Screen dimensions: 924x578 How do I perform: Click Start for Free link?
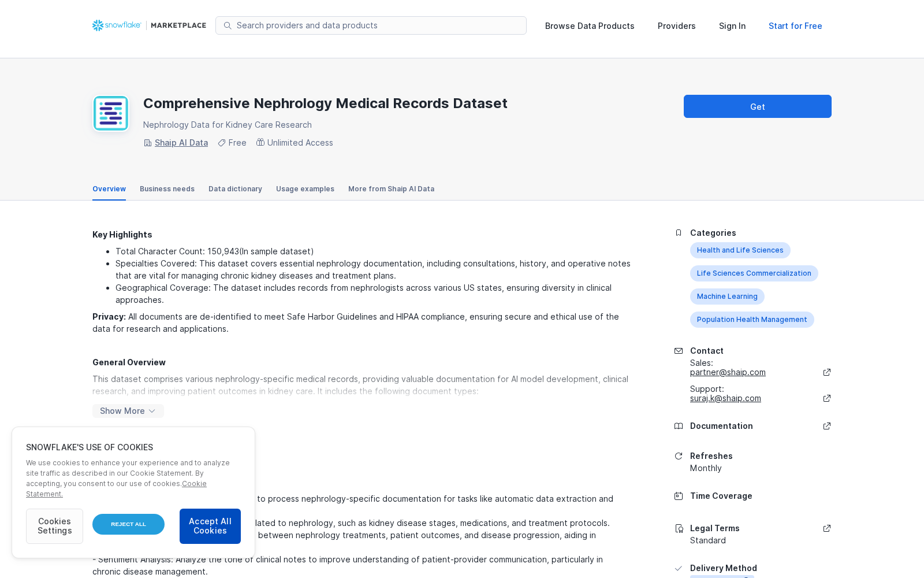click(x=795, y=26)
